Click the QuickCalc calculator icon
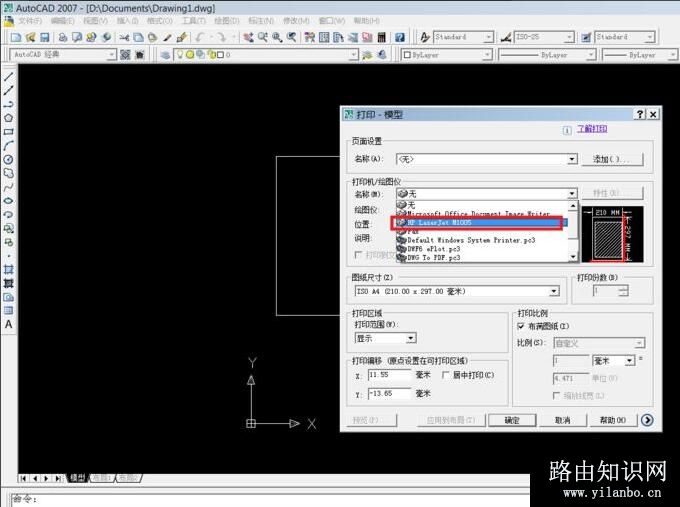The image size is (680, 507). click(381, 37)
